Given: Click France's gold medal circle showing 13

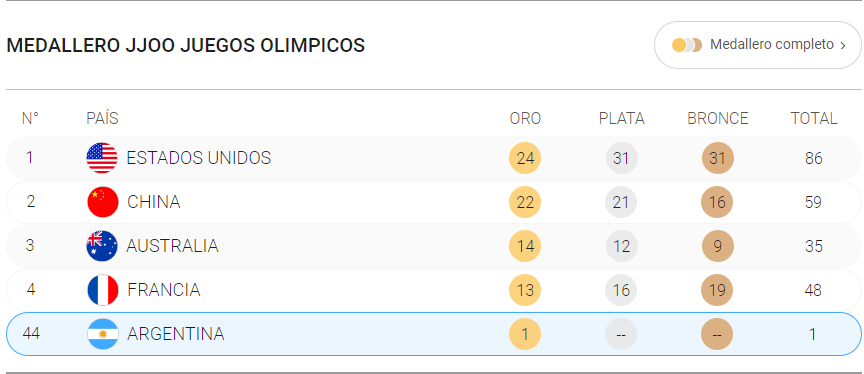Looking at the screenshot, I should 525,290.
